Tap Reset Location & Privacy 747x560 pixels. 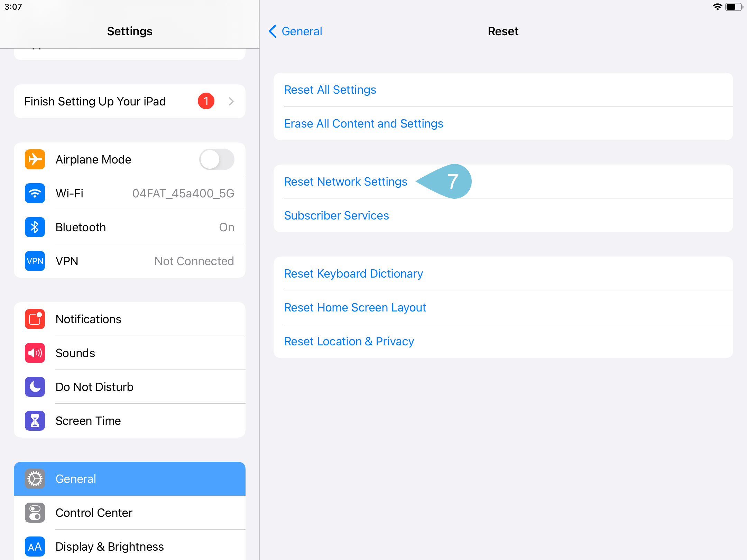[x=349, y=341]
